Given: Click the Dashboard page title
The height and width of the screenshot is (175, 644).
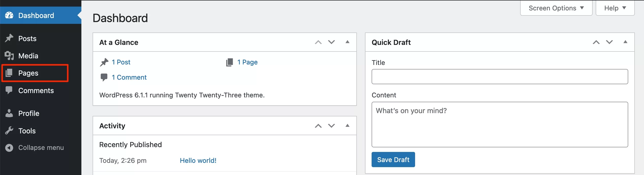Looking at the screenshot, I should coord(120,18).
